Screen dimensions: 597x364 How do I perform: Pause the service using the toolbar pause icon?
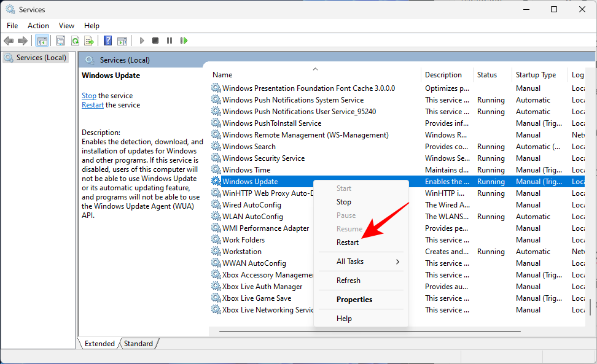click(x=170, y=41)
